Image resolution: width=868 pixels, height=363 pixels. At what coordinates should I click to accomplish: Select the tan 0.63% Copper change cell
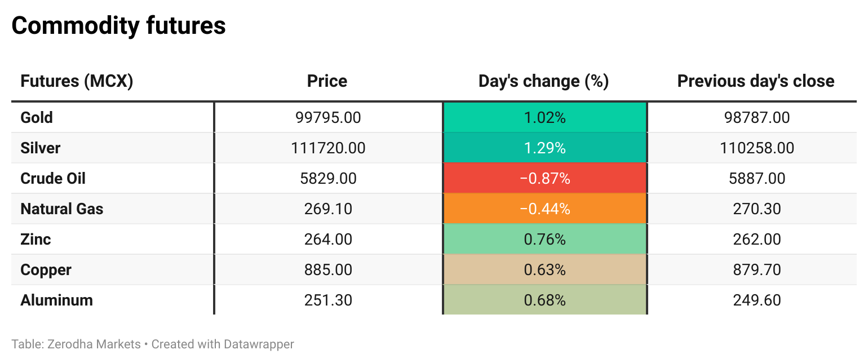[x=544, y=270]
